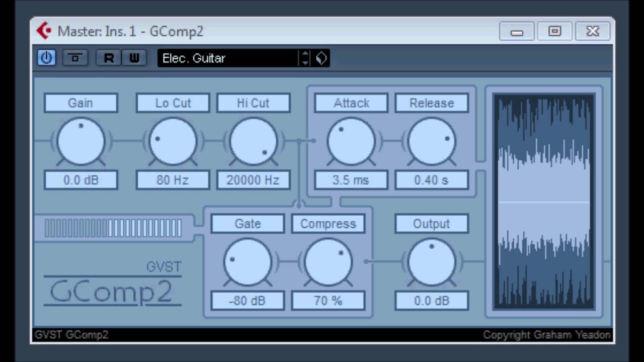Click the Hi Cut knob

tap(253, 141)
